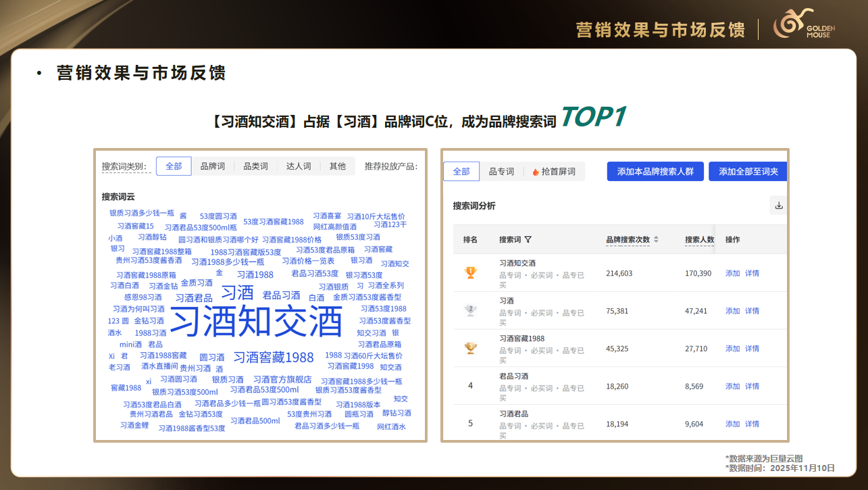Click 习酒1988酱香型53度 in word cloud
Image resolution: width=868 pixels, height=490 pixels.
192,428
